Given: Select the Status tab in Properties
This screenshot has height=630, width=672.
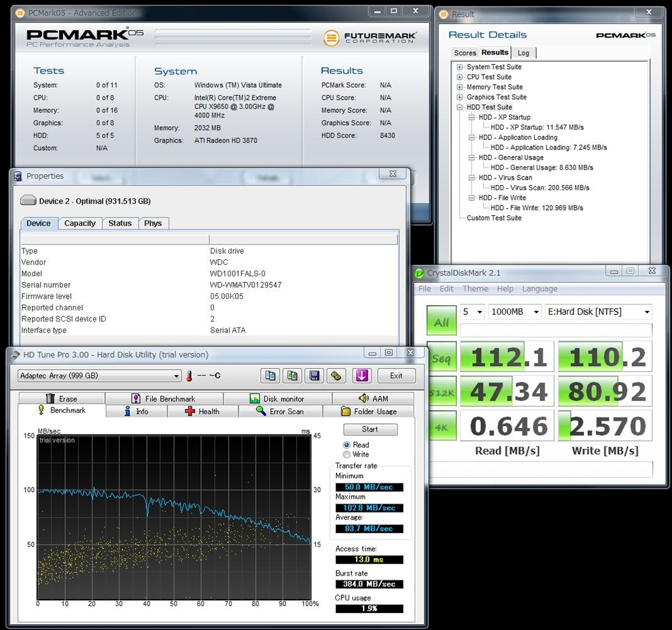Looking at the screenshot, I should pos(120,223).
